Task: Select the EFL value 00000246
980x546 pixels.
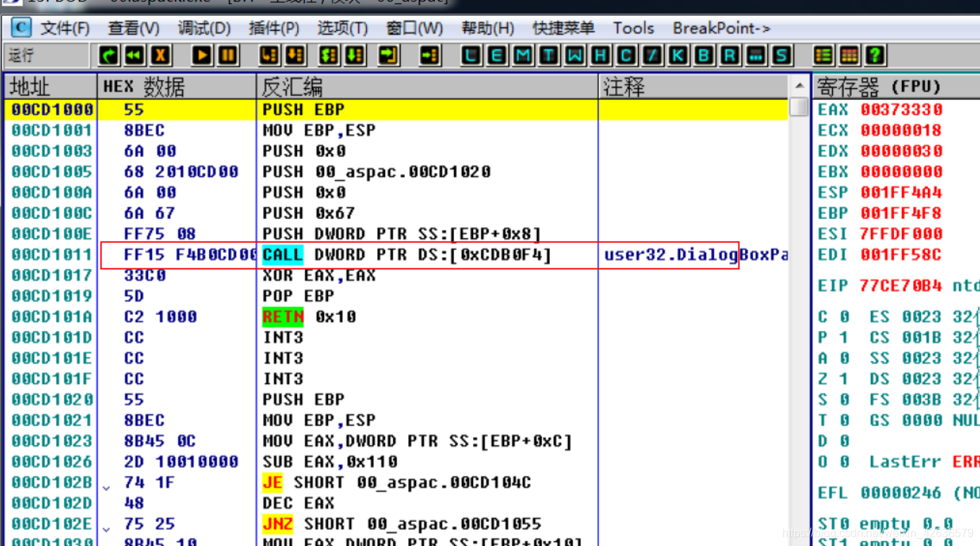Action: (x=901, y=493)
